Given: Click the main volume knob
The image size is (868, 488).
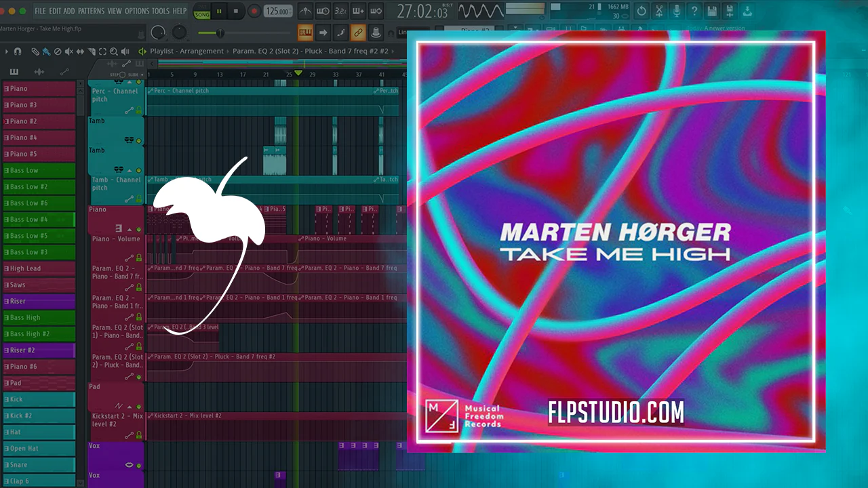Looking at the screenshot, I should pos(158,33).
